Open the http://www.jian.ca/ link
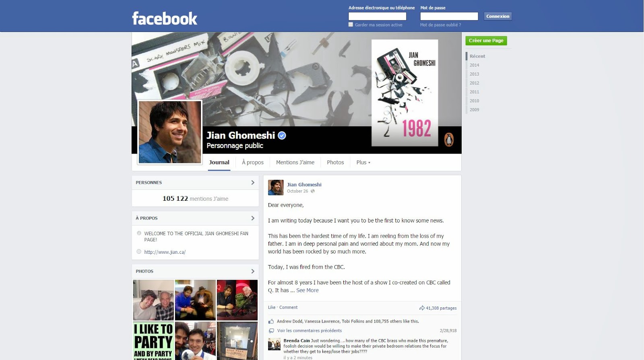This screenshot has width=644, height=360. (165, 252)
